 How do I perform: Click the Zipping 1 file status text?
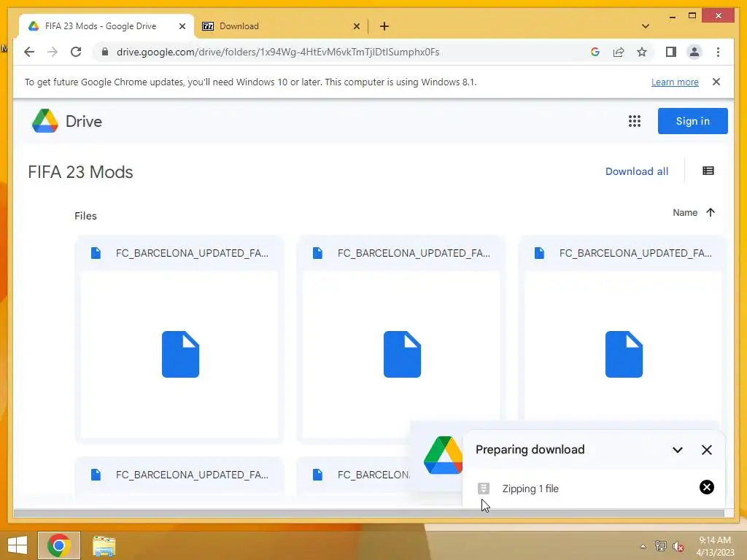[530, 489]
